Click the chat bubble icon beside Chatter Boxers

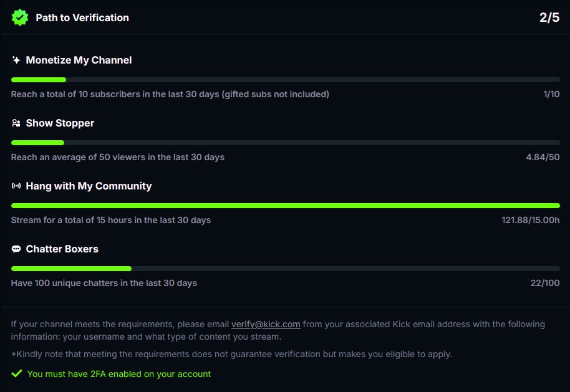pos(16,249)
